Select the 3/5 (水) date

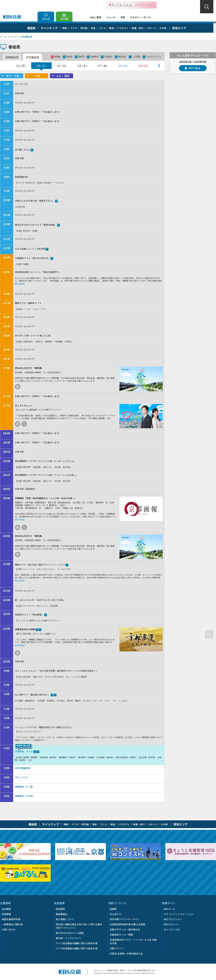pyautogui.click(x=62, y=66)
